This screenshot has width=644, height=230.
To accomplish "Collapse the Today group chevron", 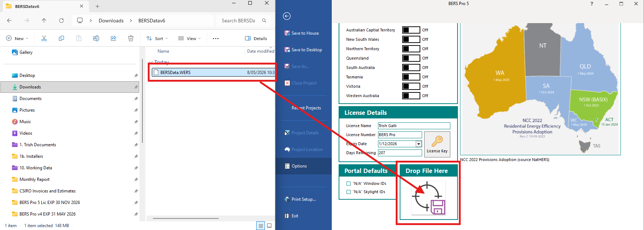I will tap(150, 62).
